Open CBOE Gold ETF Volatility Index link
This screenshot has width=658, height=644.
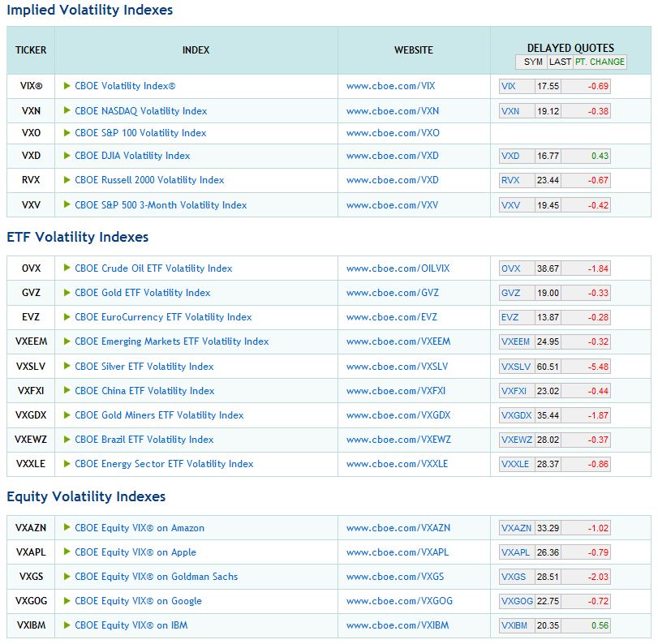click(x=143, y=293)
